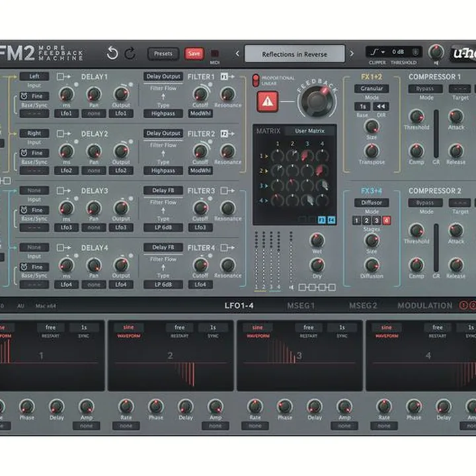The image size is (476, 476).
Task: Click the Delay1 Fine clock icon
Action: [x=24, y=97]
